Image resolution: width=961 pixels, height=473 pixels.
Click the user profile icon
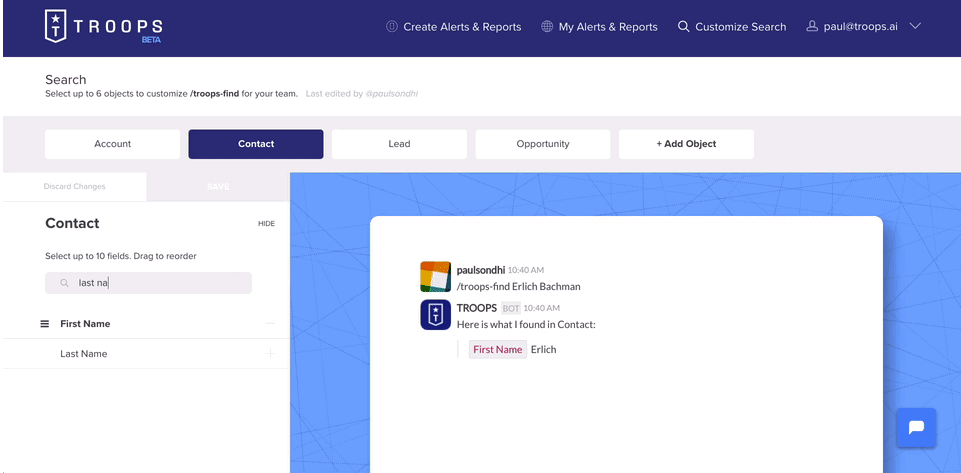(x=812, y=26)
